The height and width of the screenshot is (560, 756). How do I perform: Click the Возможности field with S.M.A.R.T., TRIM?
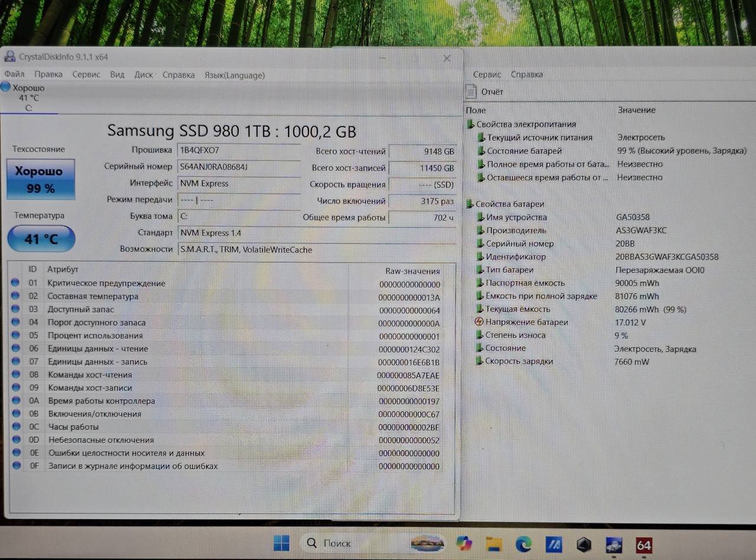(317, 249)
